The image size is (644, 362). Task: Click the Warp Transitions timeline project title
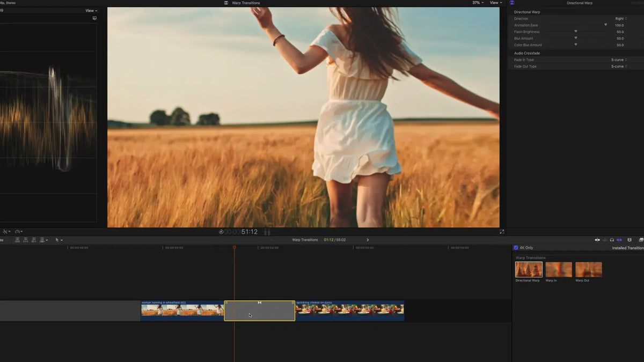click(305, 240)
